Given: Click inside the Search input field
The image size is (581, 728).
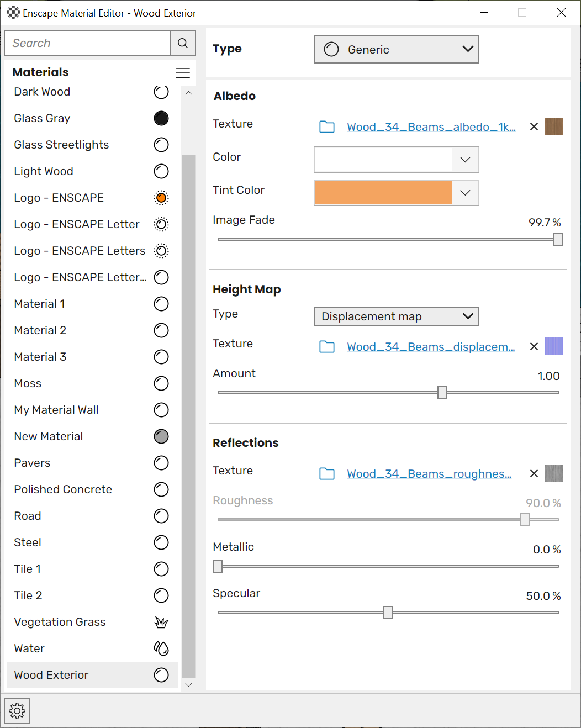Looking at the screenshot, I should point(87,43).
